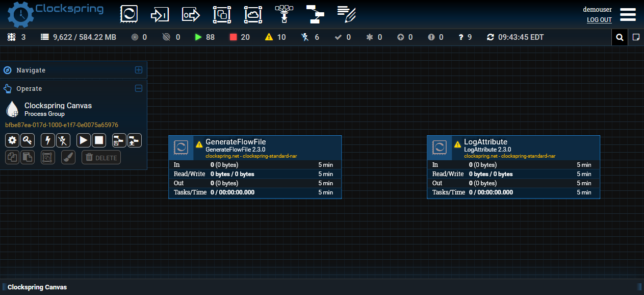This screenshot has width=644, height=295.
Task: Enable components with the lightning icon
Action: tap(46, 140)
